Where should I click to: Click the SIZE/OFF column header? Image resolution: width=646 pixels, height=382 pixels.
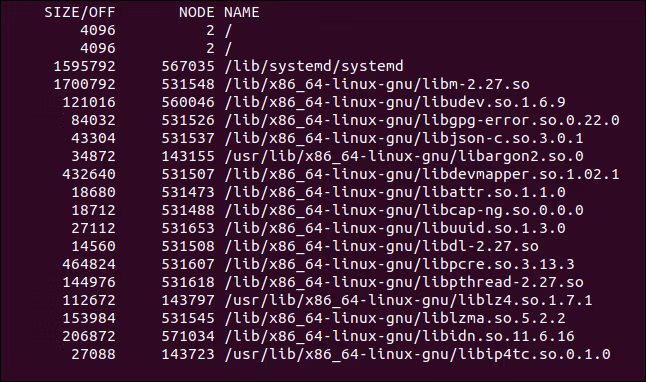(x=80, y=12)
